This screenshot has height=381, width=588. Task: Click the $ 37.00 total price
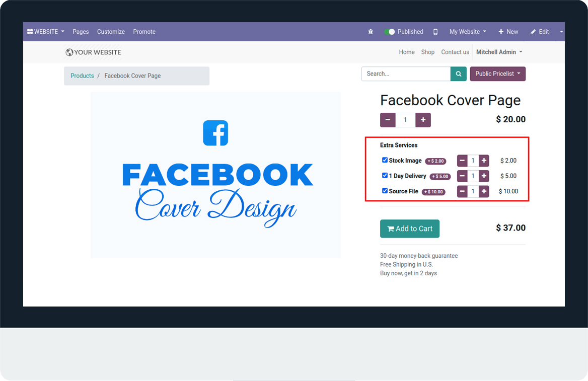click(511, 227)
